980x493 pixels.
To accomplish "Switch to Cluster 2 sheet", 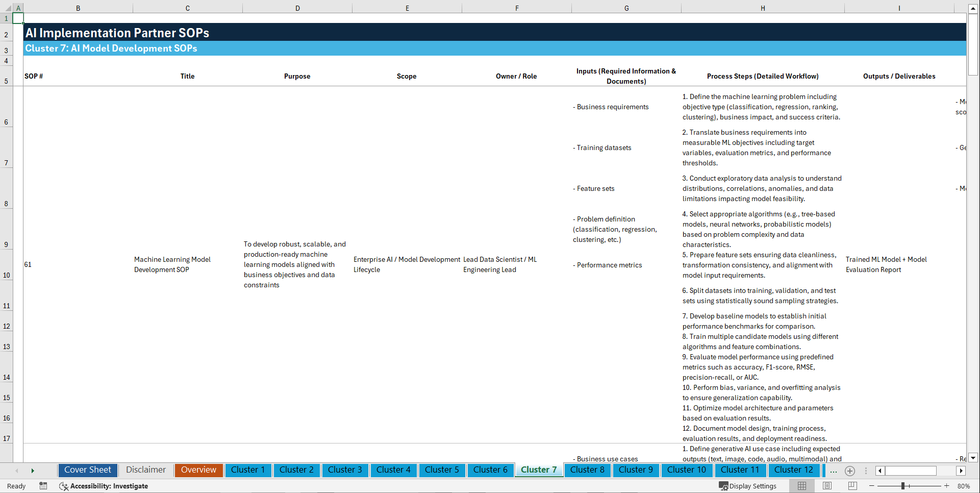I will 296,470.
